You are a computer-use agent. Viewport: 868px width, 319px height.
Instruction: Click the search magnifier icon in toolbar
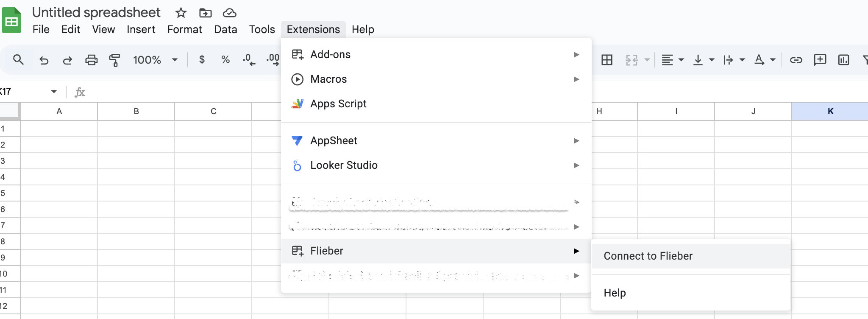(x=18, y=60)
